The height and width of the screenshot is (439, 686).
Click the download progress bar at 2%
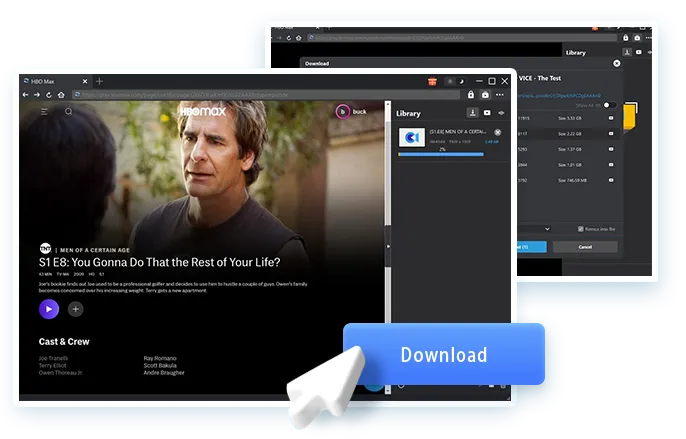click(441, 154)
